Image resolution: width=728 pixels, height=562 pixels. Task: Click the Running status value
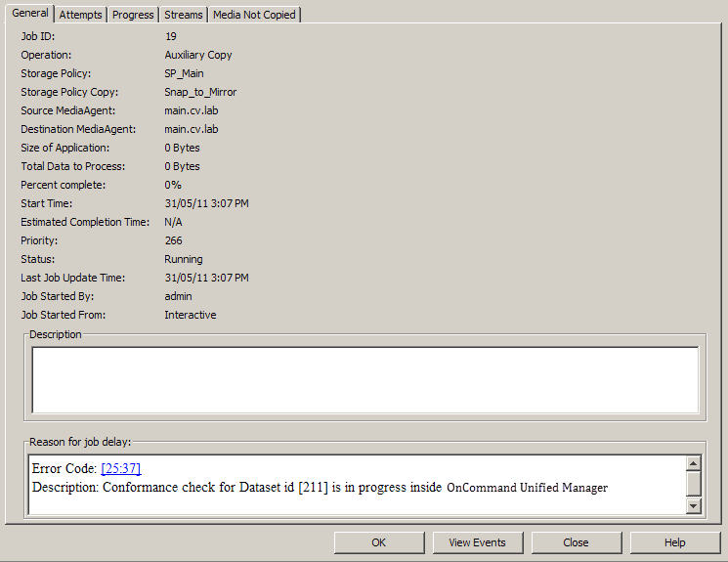tap(184, 259)
